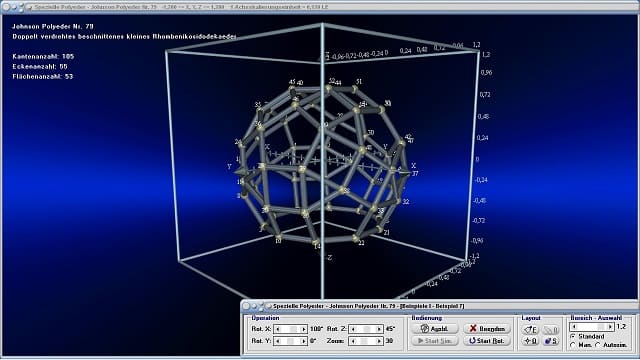Click the 'Kantenanzahl: 105' text
The image size is (640, 360).
[43, 56]
